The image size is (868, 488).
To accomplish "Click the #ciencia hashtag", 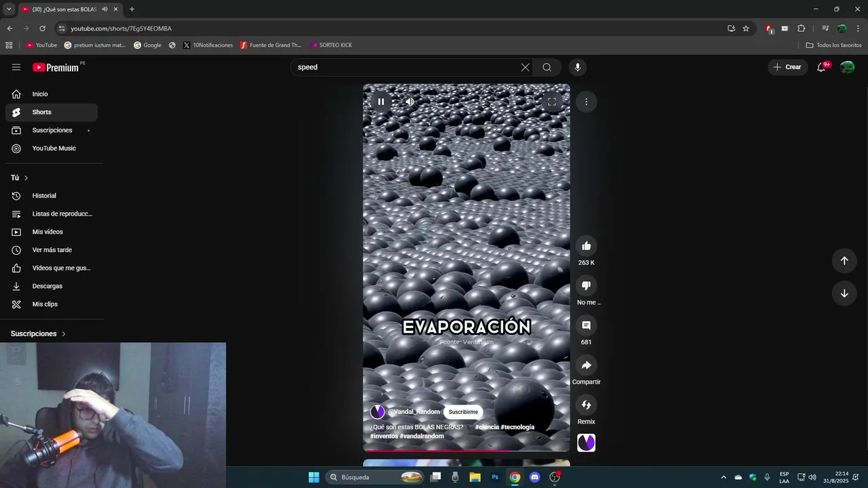I will coord(487,427).
